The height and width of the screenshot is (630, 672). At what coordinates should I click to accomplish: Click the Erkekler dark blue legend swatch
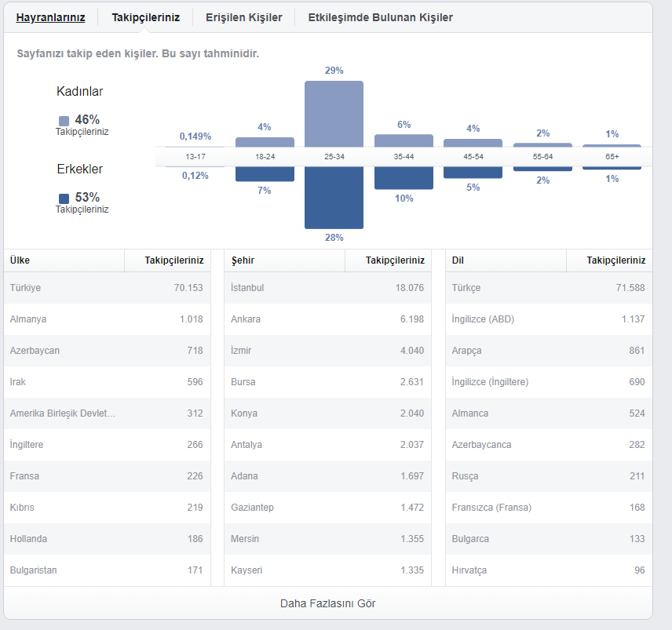[x=64, y=198]
